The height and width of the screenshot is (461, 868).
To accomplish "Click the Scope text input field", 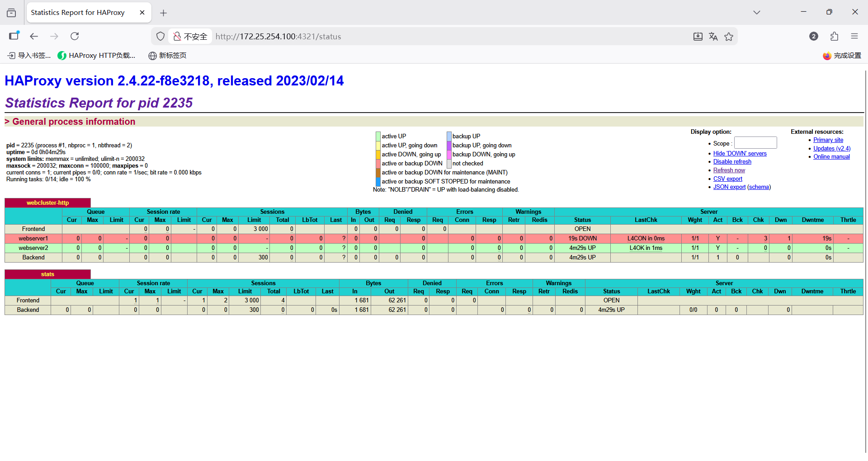I will point(755,143).
